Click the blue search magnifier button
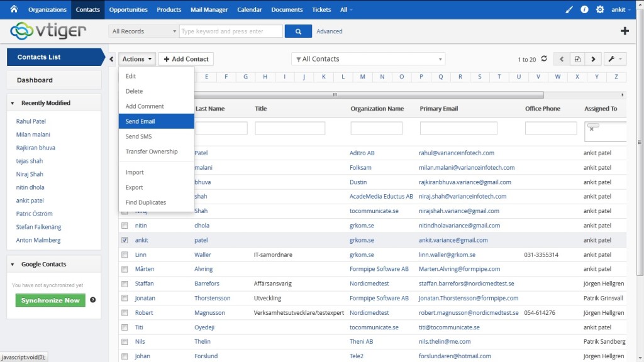Image resolution: width=644 pixels, height=362 pixels. click(298, 31)
